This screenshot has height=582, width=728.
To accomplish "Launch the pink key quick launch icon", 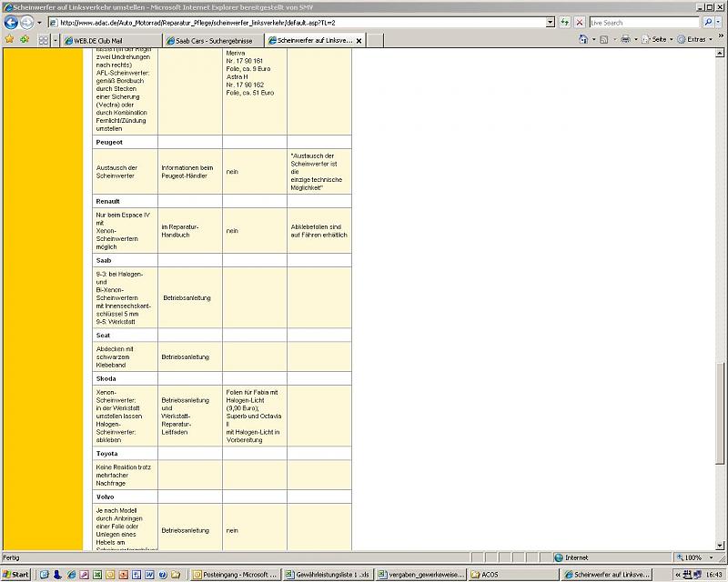I will [84, 575].
